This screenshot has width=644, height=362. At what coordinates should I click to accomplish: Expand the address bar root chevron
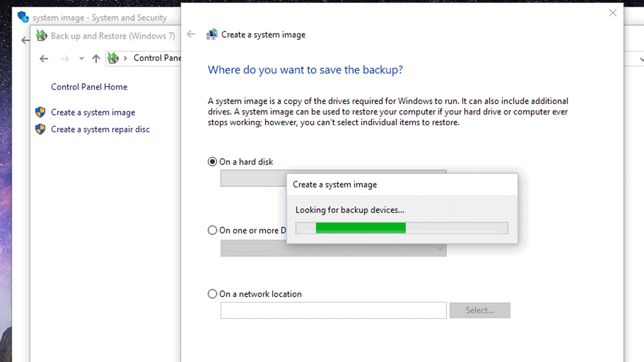tap(126, 58)
